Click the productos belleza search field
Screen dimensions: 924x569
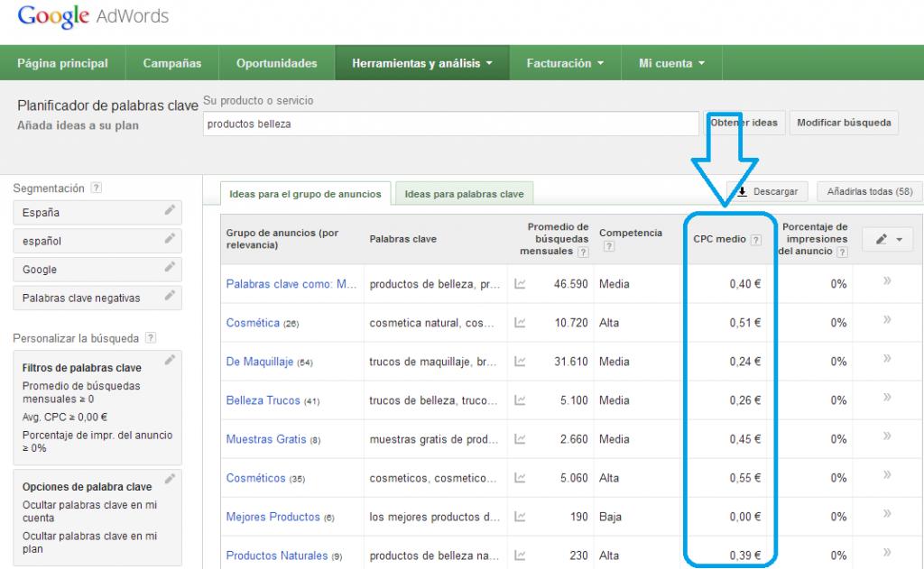(x=449, y=124)
